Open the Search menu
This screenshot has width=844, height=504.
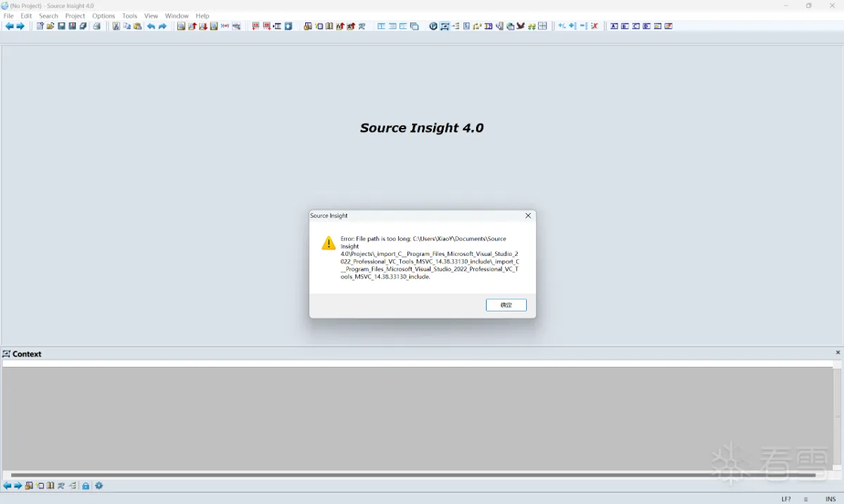coord(49,15)
